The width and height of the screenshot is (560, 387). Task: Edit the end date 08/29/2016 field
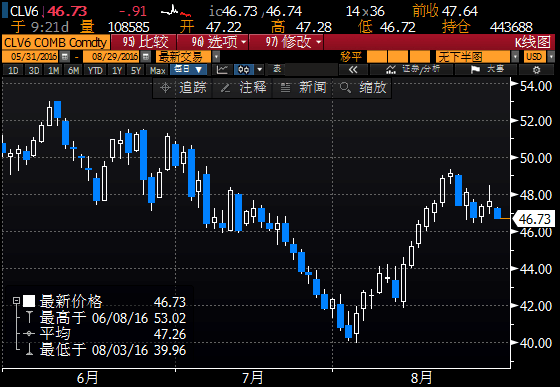[x=112, y=56]
